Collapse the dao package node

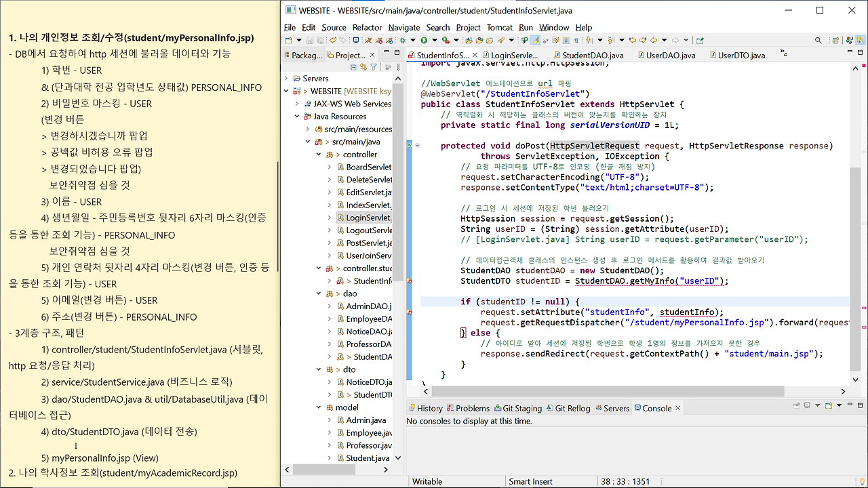[319, 293]
